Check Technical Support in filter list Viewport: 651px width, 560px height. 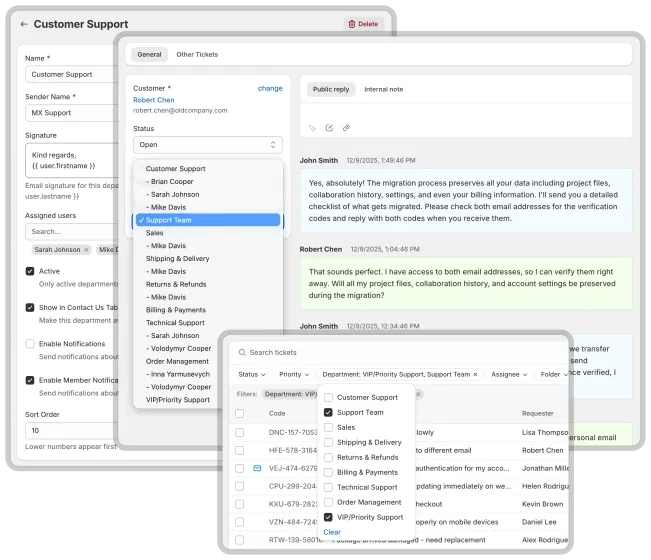pyautogui.click(x=328, y=487)
